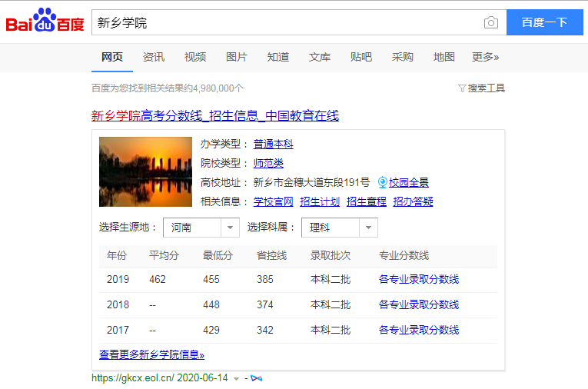588x389 pixels.
Task: Click the 平均分 column header
Action: point(164,256)
